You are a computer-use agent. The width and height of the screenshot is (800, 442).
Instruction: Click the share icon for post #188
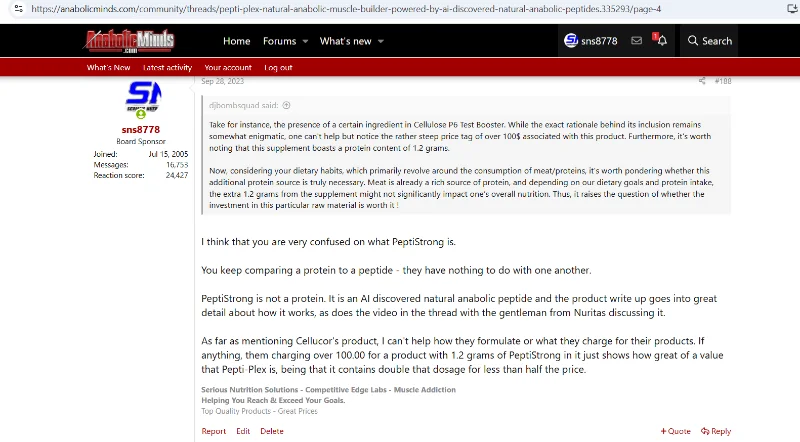(x=702, y=81)
